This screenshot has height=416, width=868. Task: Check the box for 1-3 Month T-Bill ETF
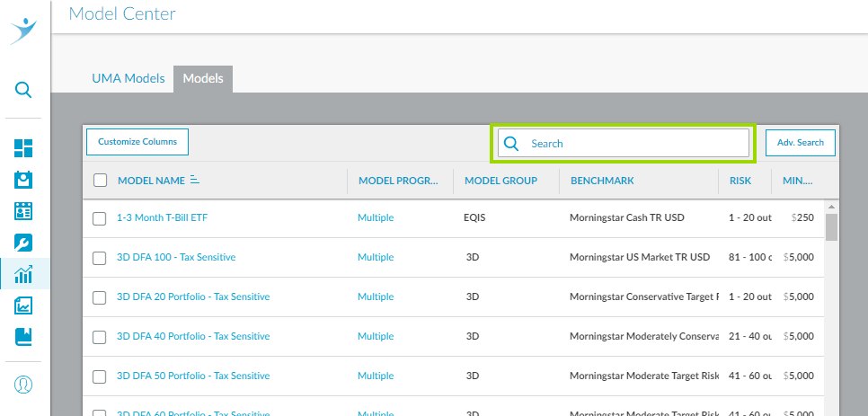click(100, 218)
